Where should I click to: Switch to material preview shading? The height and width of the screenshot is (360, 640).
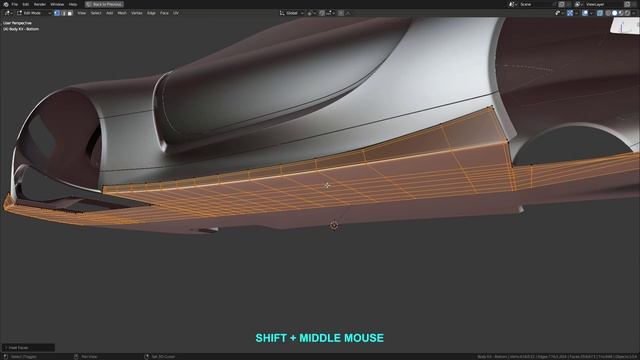pos(621,13)
